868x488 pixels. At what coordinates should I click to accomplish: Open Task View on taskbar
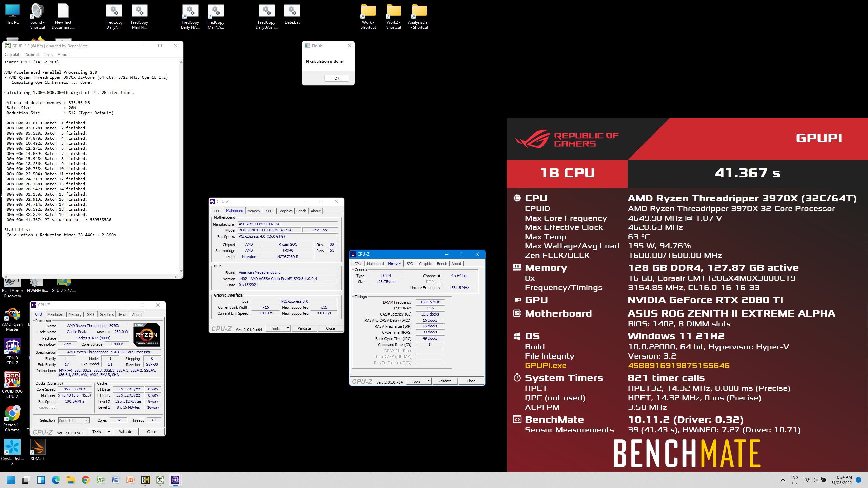coord(26,480)
